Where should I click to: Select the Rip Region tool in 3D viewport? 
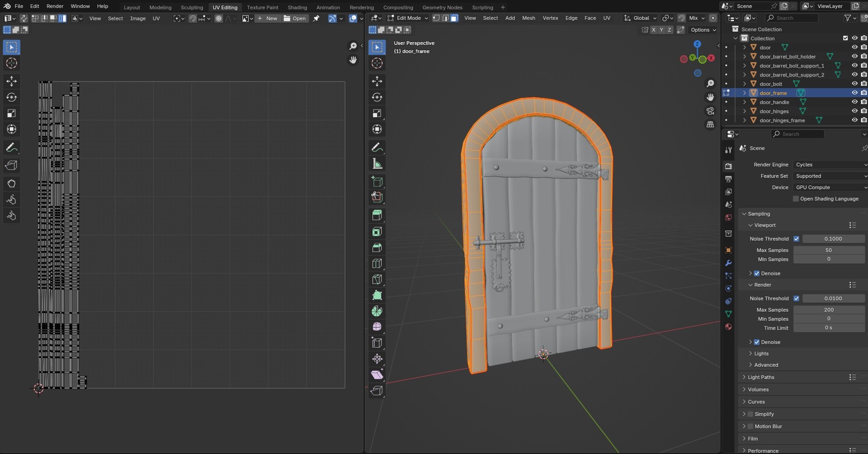(377, 391)
